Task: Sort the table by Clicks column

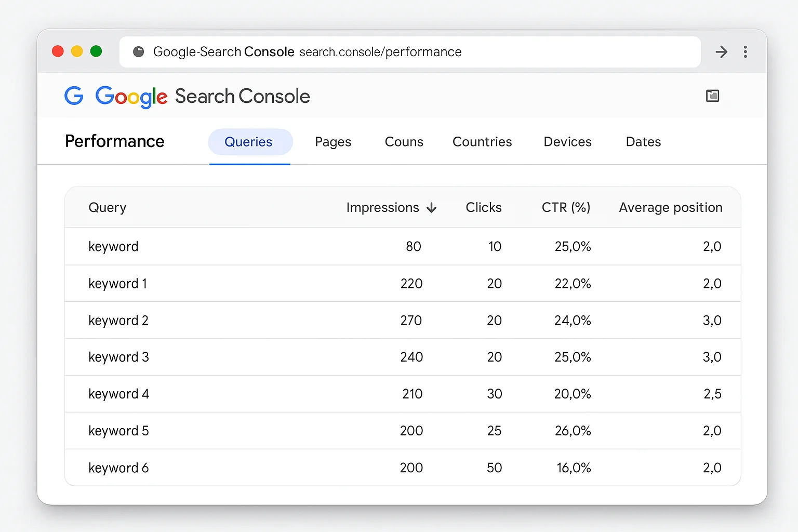Action: point(483,207)
